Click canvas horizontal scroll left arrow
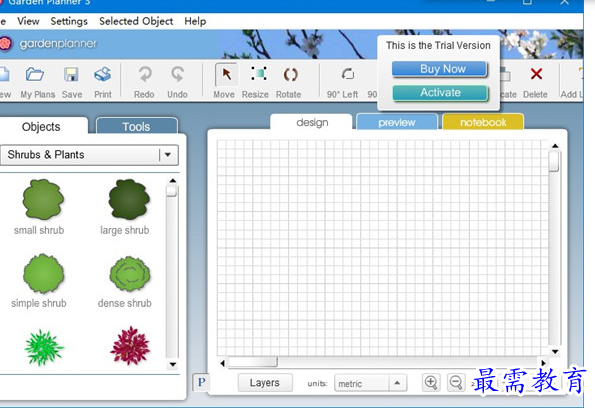Image resolution: width=595 pixels, height=412 pixels. coord(222,363)
